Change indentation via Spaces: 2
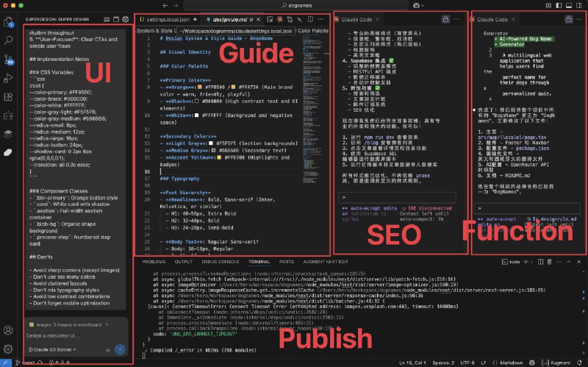Screen dimensions: 588x367 pos(443,363)
